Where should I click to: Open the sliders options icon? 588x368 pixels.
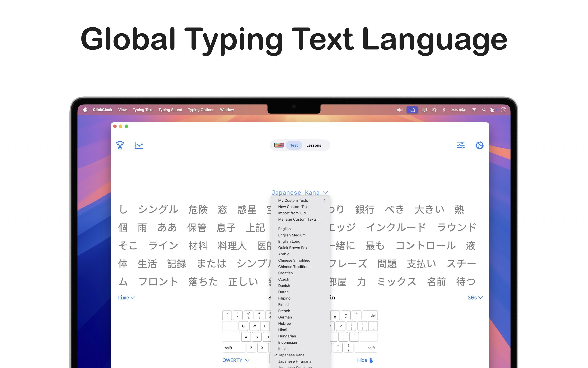coord(461,145)
